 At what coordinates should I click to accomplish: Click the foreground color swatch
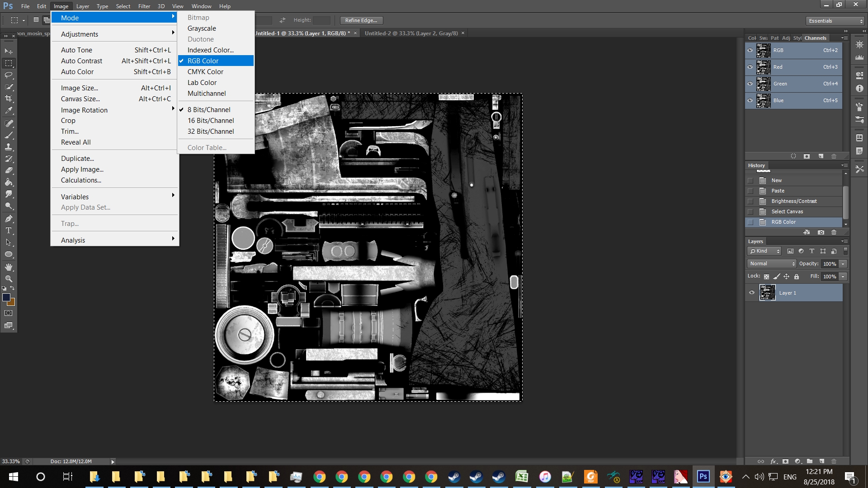coord(6,297)
